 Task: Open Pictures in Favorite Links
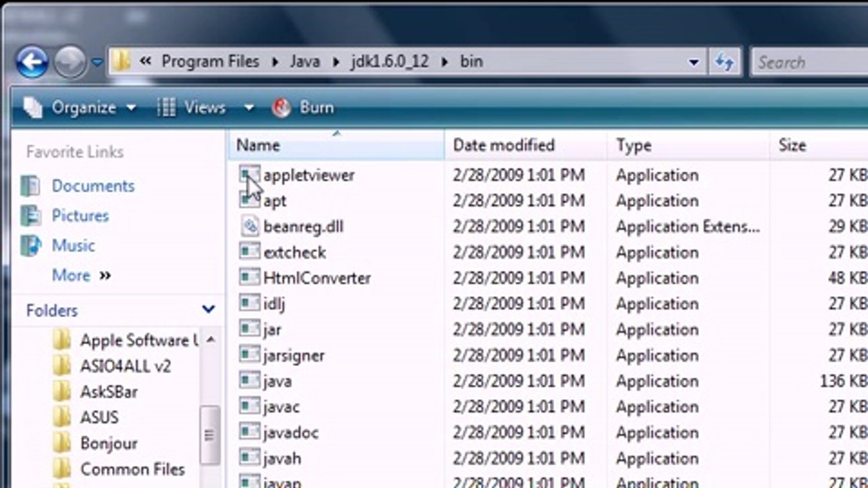(x=80, y=216)
